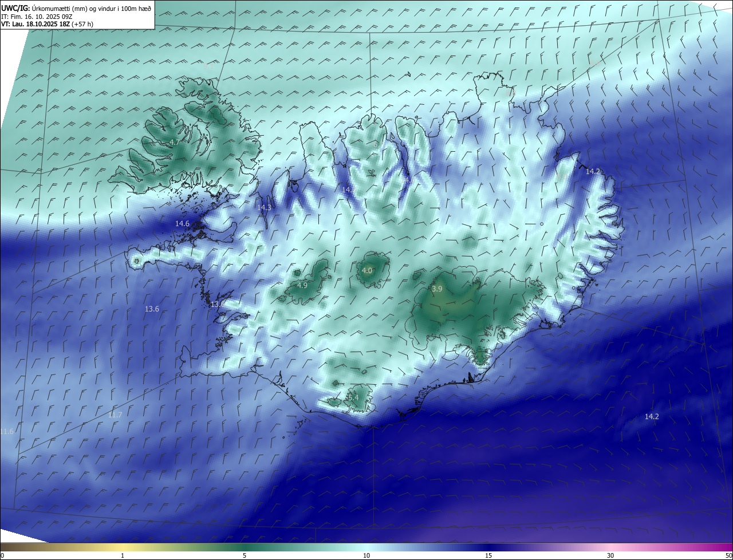Click the colorbar tick label 10

[366, 555]
